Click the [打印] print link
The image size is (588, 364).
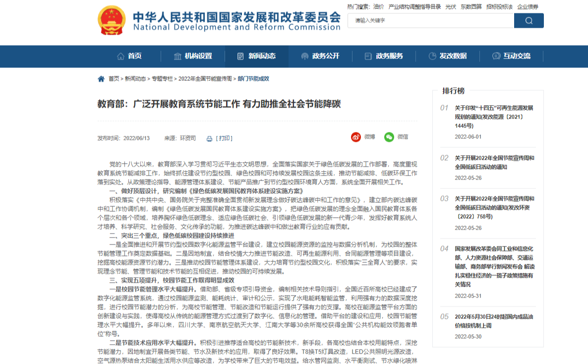(x=224, y=138)
